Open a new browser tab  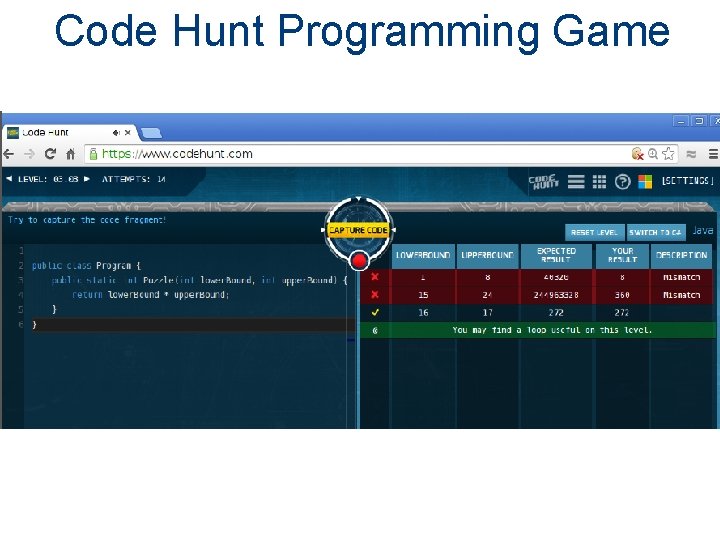click(151, 133)
